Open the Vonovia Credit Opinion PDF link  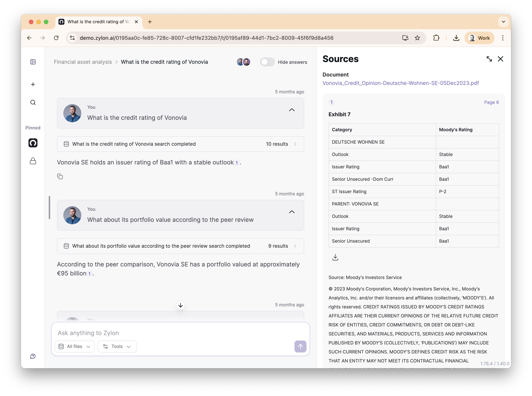coord(400,83)
